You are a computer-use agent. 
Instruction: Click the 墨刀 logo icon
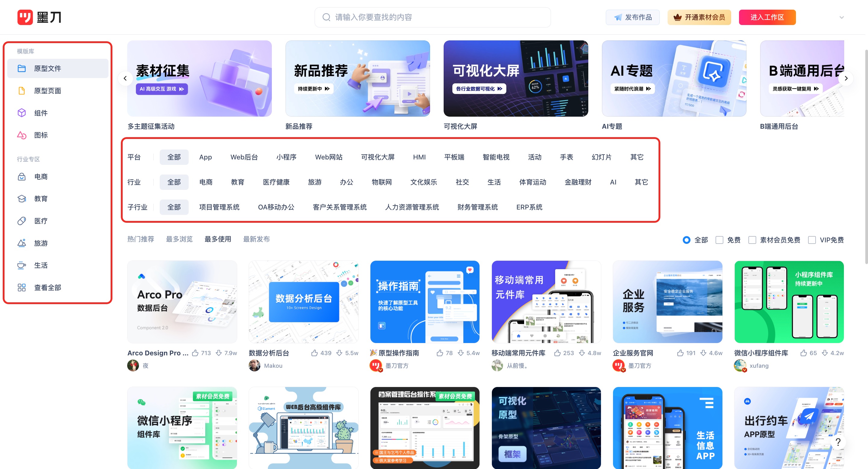(25, 17)
